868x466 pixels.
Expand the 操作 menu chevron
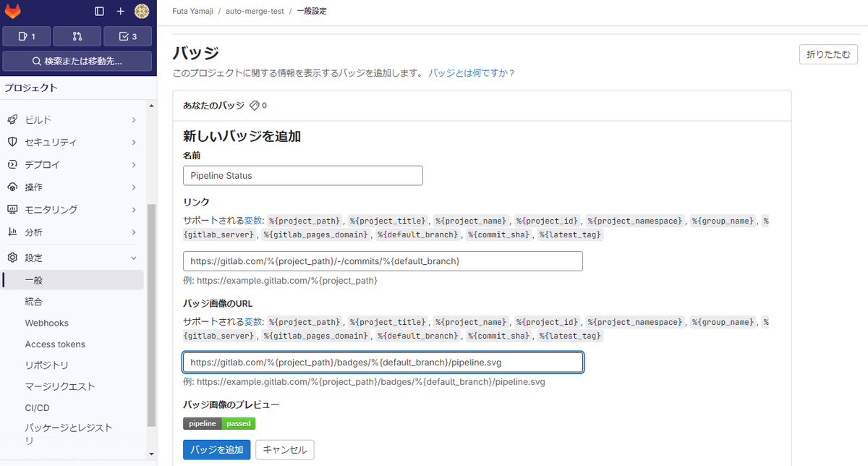(x=134, y=187)
